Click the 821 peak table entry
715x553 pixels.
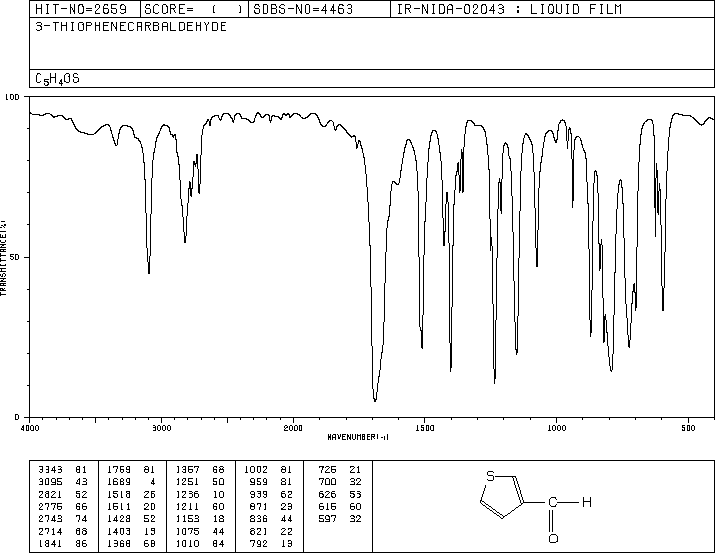[259, 532]
